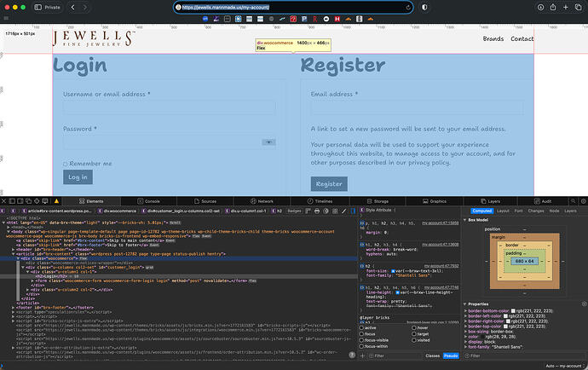Enable the :hover pseudo-class
Image resolution: width=588 pixels, height=370 pixels.
[414, 327]
